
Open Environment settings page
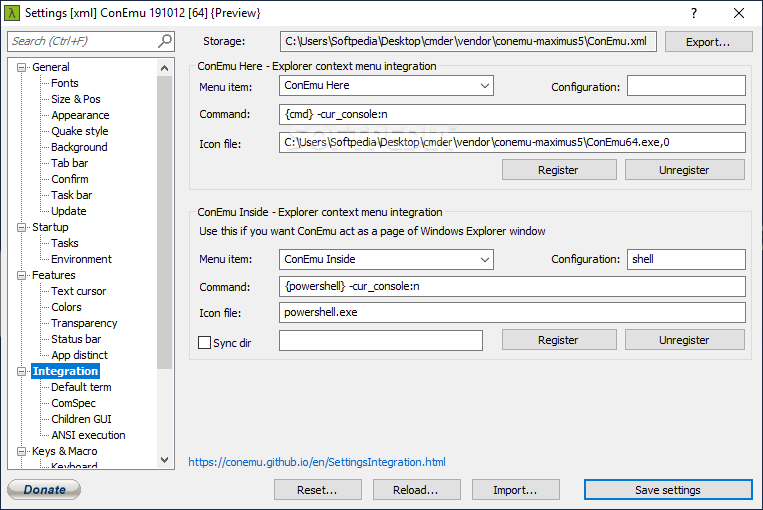pyautogui.click(x=81, y=259)
